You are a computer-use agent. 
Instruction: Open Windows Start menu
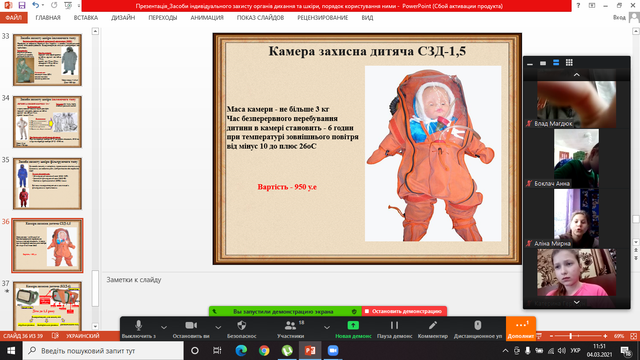tap(11, 351)
